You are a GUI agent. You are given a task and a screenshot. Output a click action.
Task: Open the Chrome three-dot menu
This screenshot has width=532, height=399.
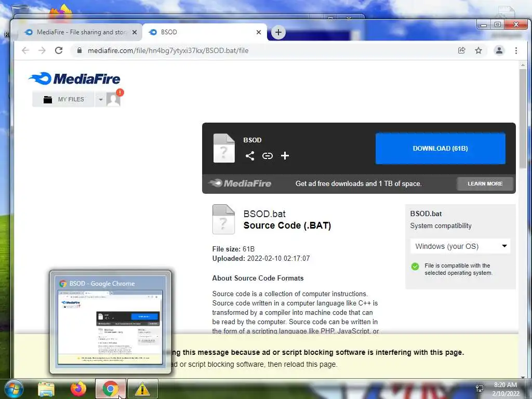pyautogui.click(x=516, y=50)
